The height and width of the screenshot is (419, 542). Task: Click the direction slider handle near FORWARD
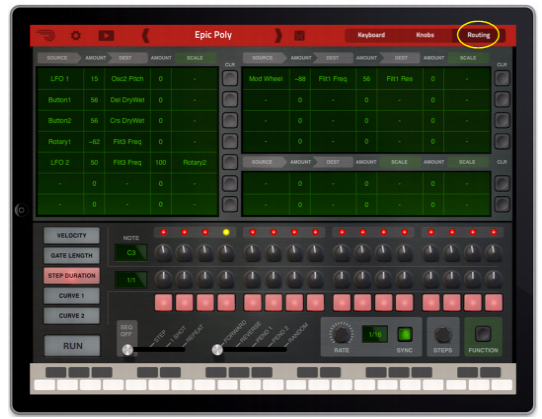[217, 350]
